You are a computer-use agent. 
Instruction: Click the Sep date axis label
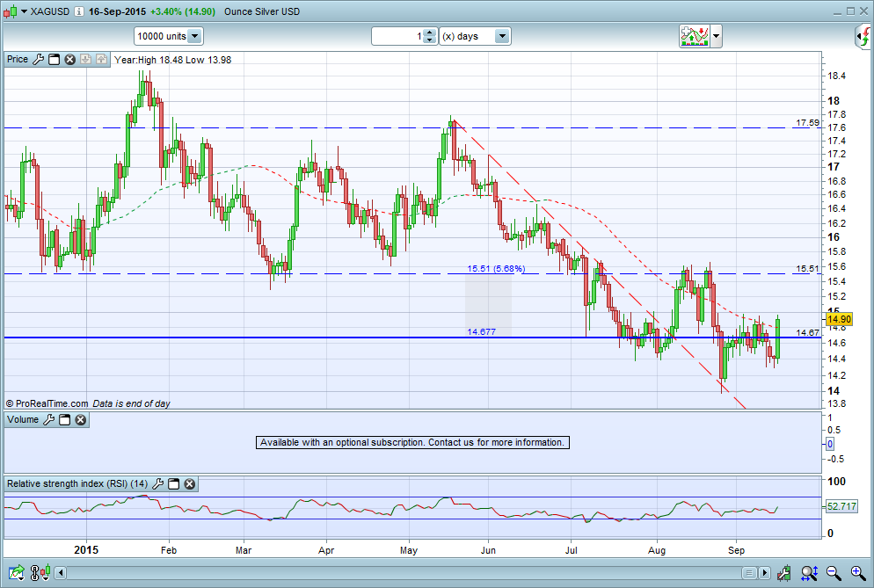pos(736,550)
